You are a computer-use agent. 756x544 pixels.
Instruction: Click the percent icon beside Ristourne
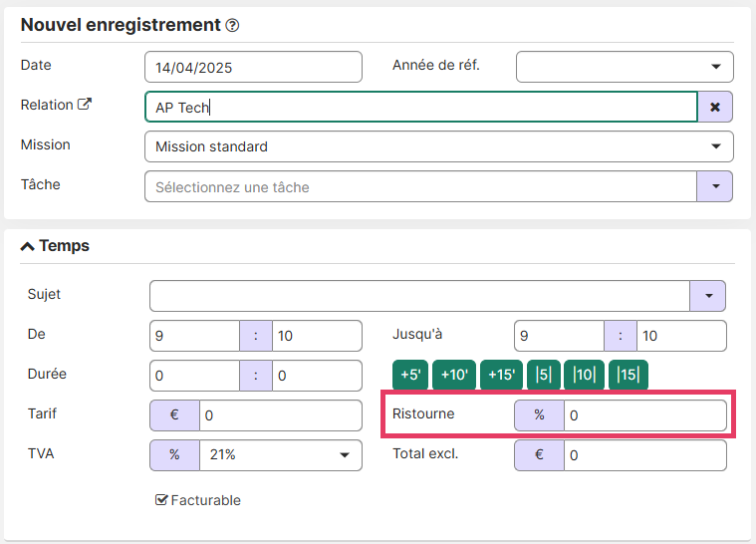[539, 415]
